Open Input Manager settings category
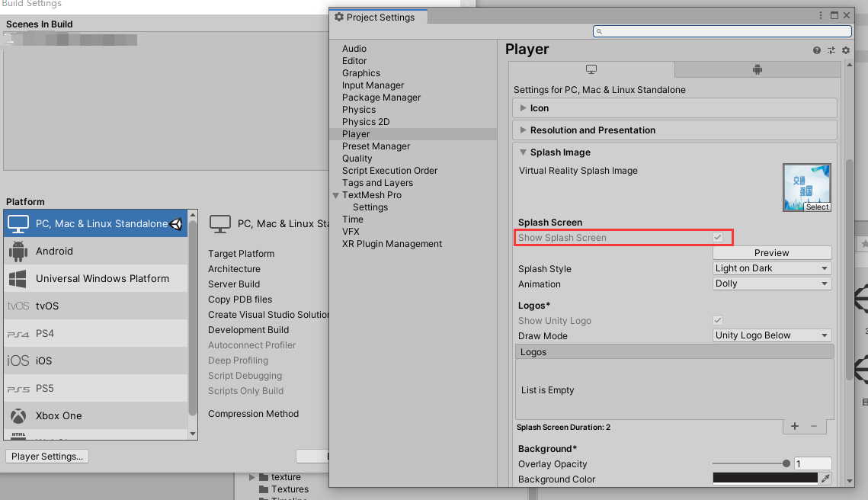868x500 pixels. (x=373, y=85)
